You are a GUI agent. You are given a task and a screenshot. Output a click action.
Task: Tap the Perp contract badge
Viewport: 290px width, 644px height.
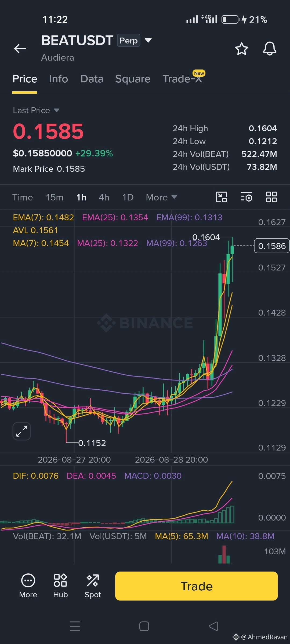128,41
